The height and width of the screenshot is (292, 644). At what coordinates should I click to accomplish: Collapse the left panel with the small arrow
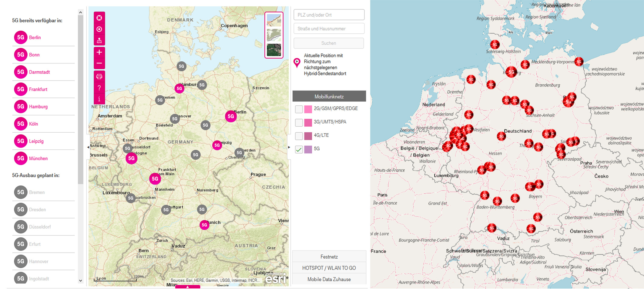coord(88,147)
